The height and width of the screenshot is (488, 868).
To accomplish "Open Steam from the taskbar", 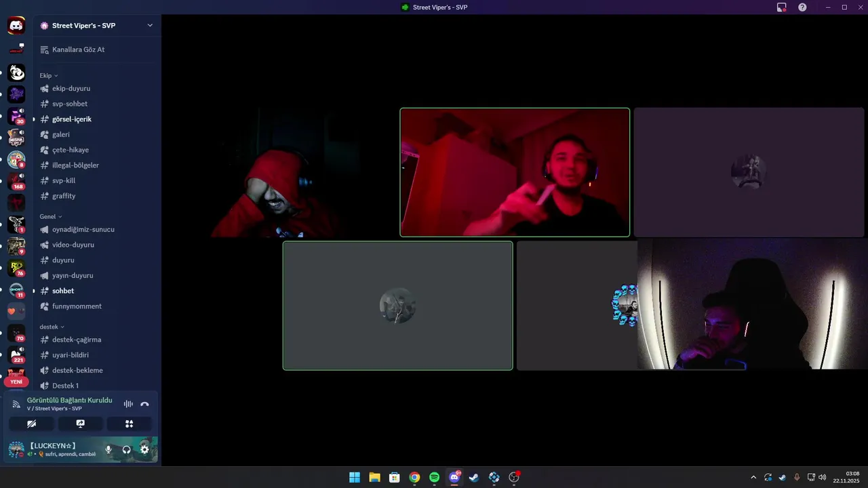I will 474,477.
